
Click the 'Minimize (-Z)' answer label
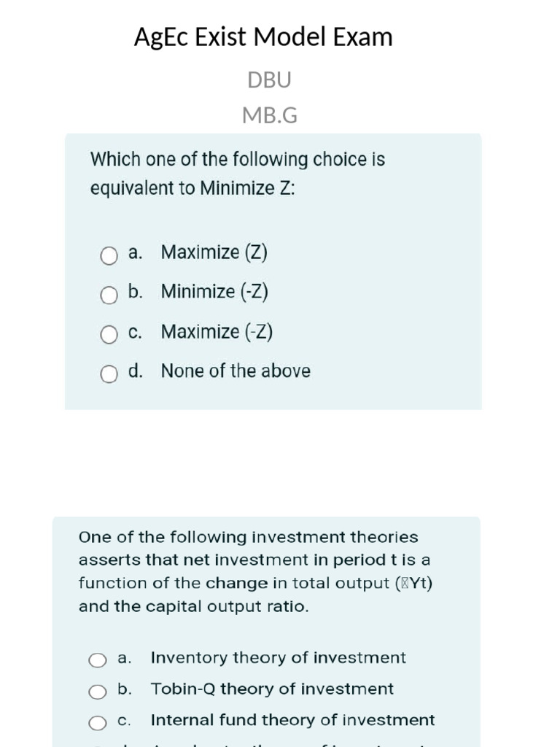point(215,292)
